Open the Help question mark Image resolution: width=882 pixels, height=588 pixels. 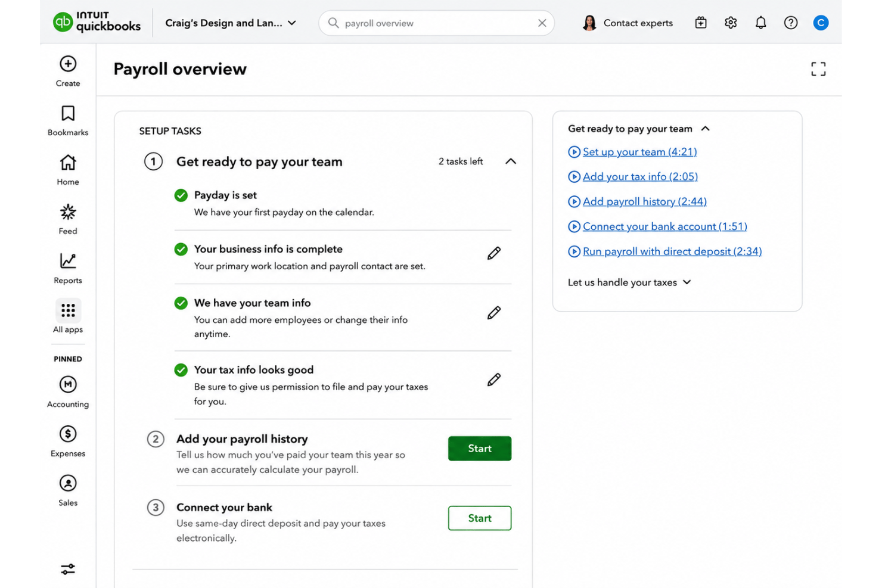point(791,23)
